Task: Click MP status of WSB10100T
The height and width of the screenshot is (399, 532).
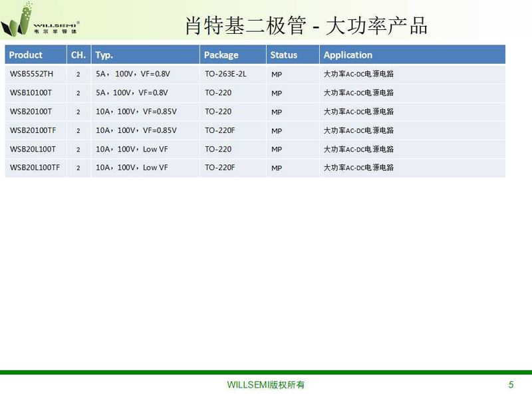Action: pos(277,93)
